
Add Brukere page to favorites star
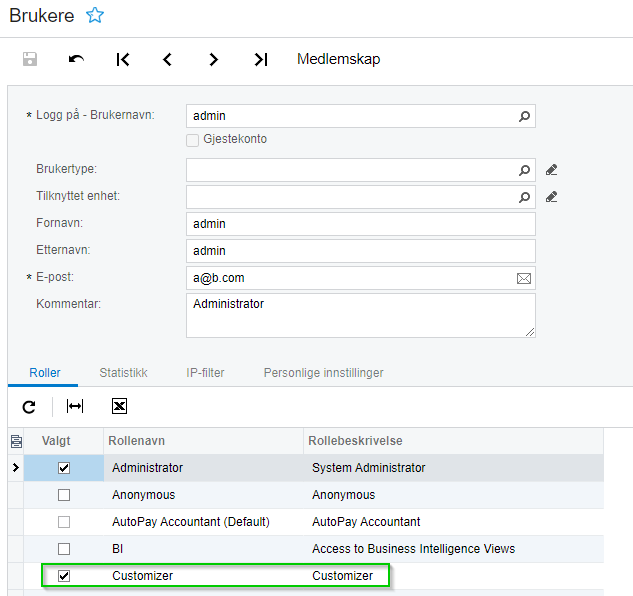95,15
